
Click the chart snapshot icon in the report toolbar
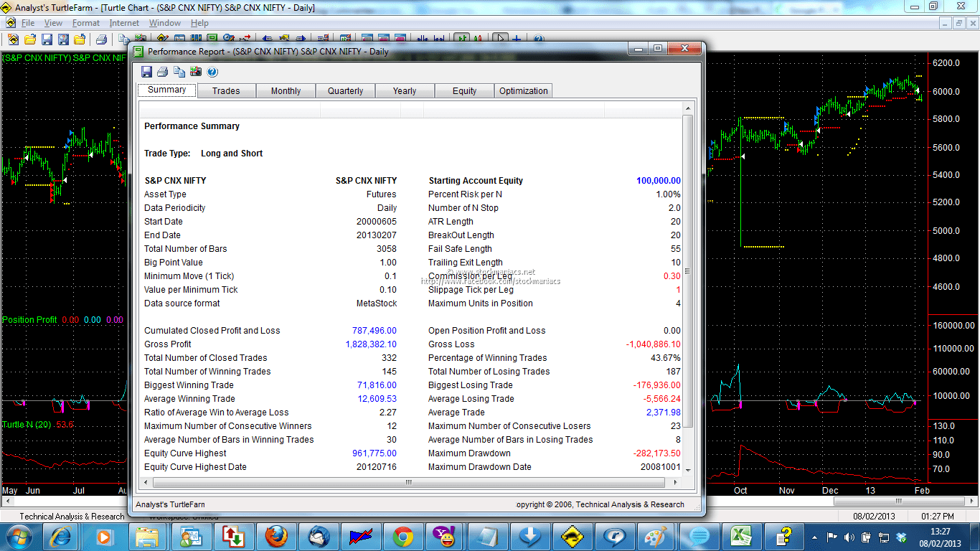click(195, 71)
